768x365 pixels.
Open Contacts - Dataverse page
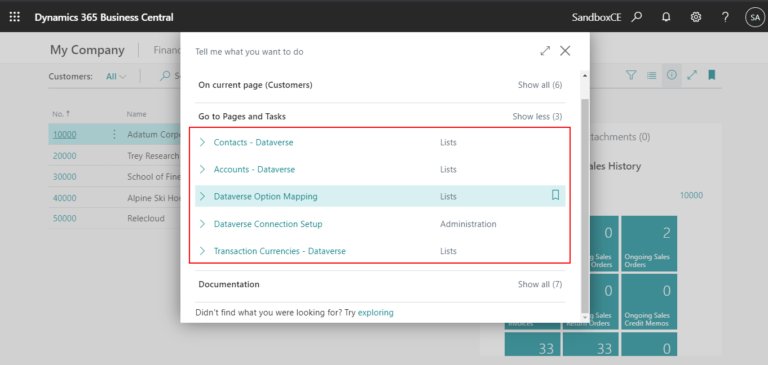[x=253, y=143]
